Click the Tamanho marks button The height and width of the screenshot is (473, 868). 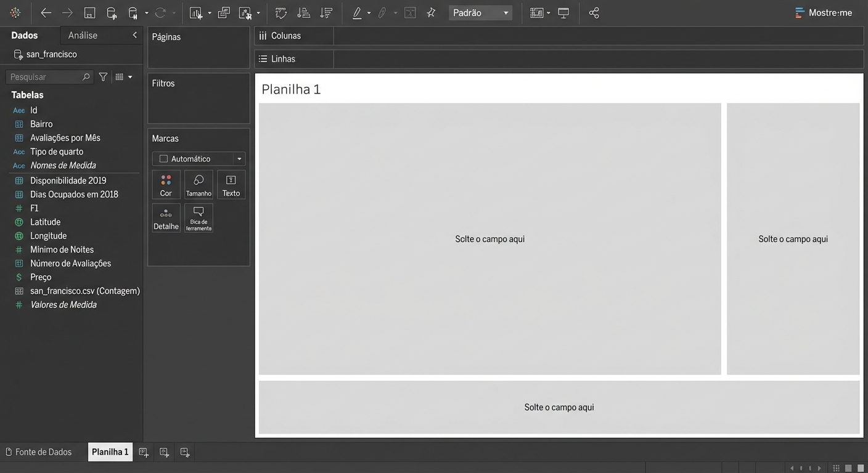pos(199,185)
